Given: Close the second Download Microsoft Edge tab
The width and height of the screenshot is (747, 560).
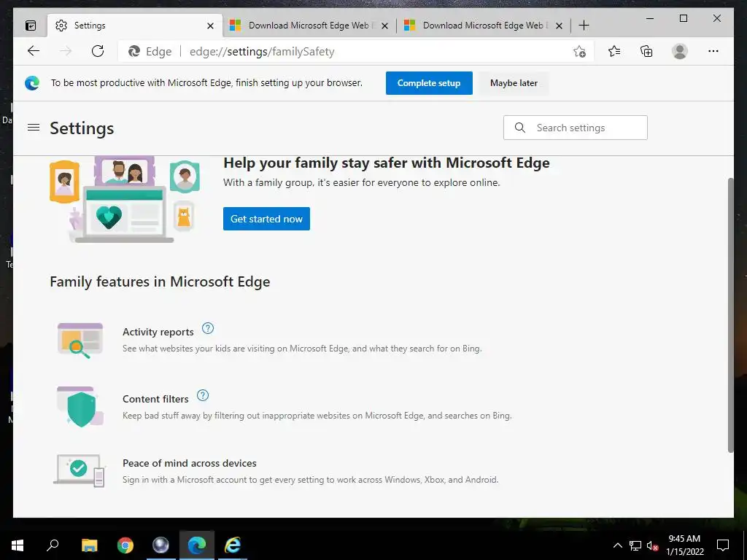Looking at the screenshot, I should tap(560, 26).
